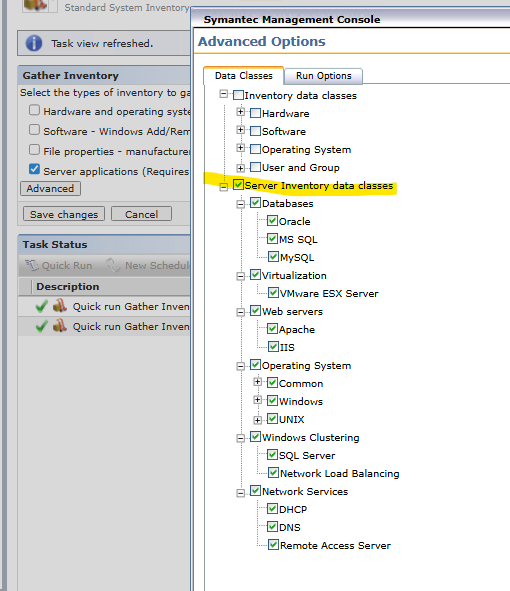Click Save changes button
The image size is (510, 591).
(64, 214)
